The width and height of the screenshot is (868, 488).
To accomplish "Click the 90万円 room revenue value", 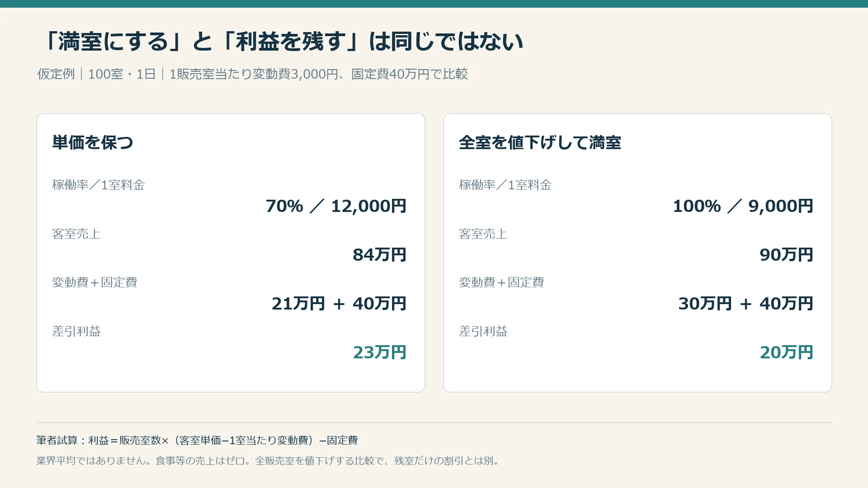I will click(x=786, y=255).
